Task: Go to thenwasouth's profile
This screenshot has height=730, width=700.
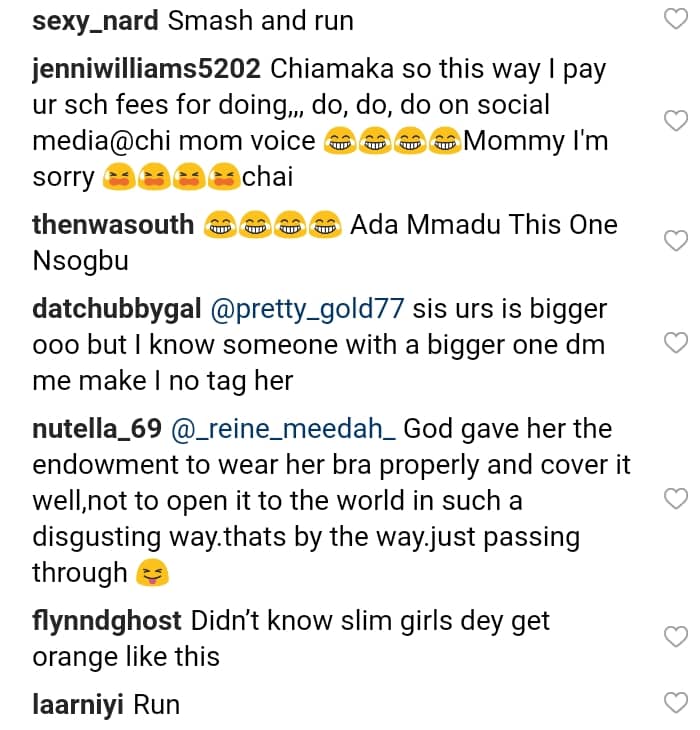Action: (113, 225)
